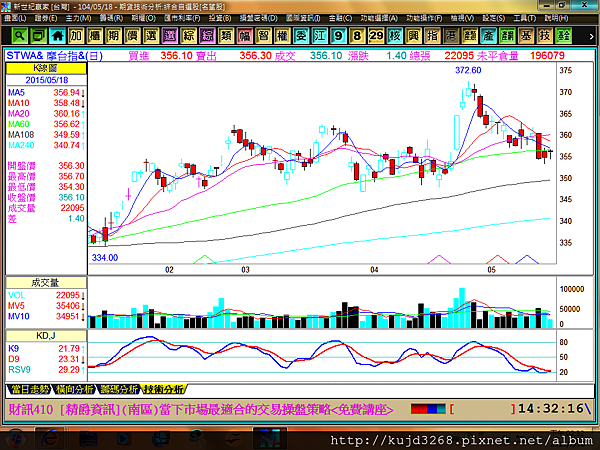The height and width of the screenshot is (450, 600).
Task: Open the 設定(S) menu
Action: coord(493,18)
